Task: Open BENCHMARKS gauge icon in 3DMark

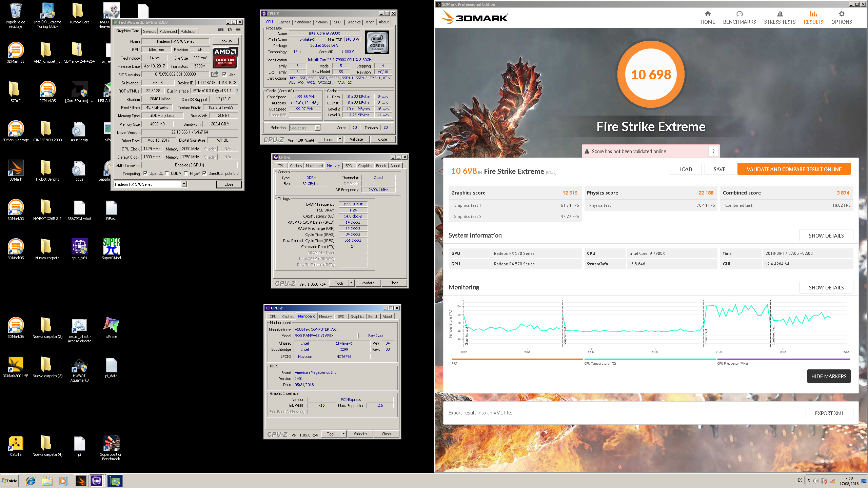Action: pos(739,14)
